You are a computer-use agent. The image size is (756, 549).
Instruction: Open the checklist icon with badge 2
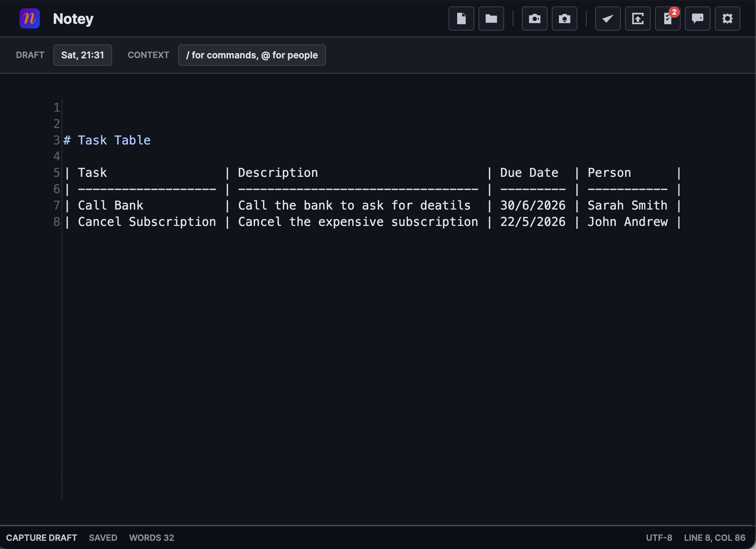(x=667, y=19)
